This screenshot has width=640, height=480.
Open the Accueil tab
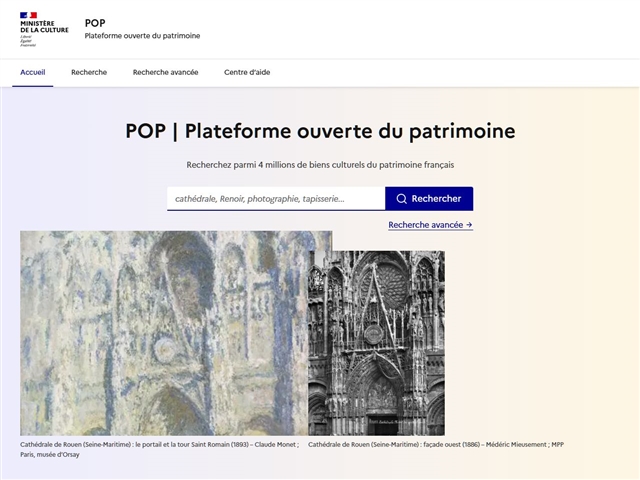33,72
